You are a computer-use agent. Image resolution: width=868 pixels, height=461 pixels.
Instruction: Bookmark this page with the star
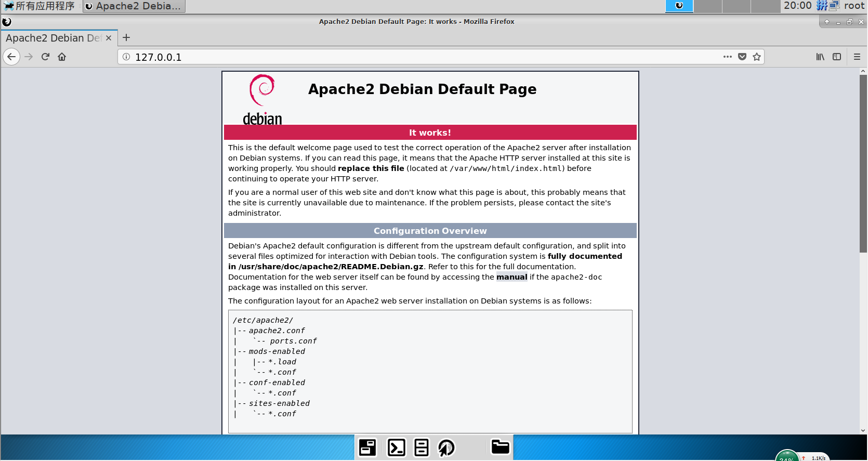757,57
